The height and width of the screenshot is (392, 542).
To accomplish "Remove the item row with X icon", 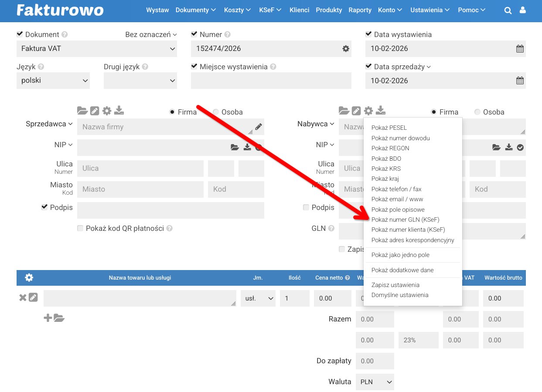I will [23, 298].
